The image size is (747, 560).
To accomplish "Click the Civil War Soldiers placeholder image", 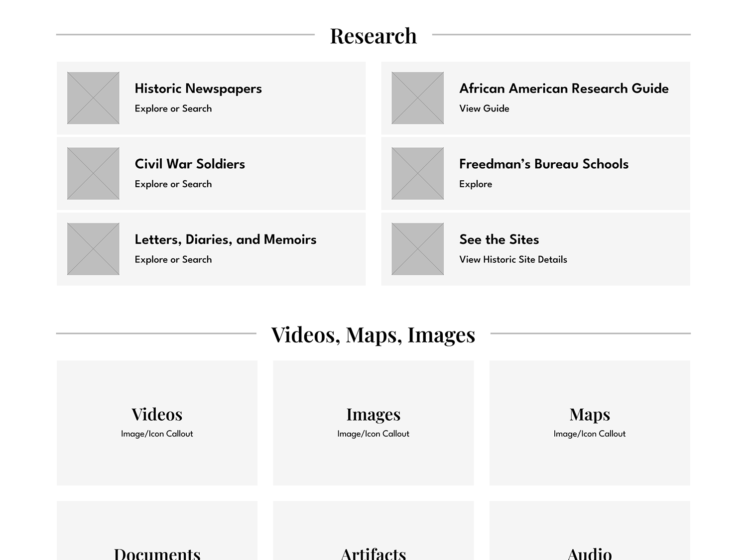I will (x=93, y=174).
